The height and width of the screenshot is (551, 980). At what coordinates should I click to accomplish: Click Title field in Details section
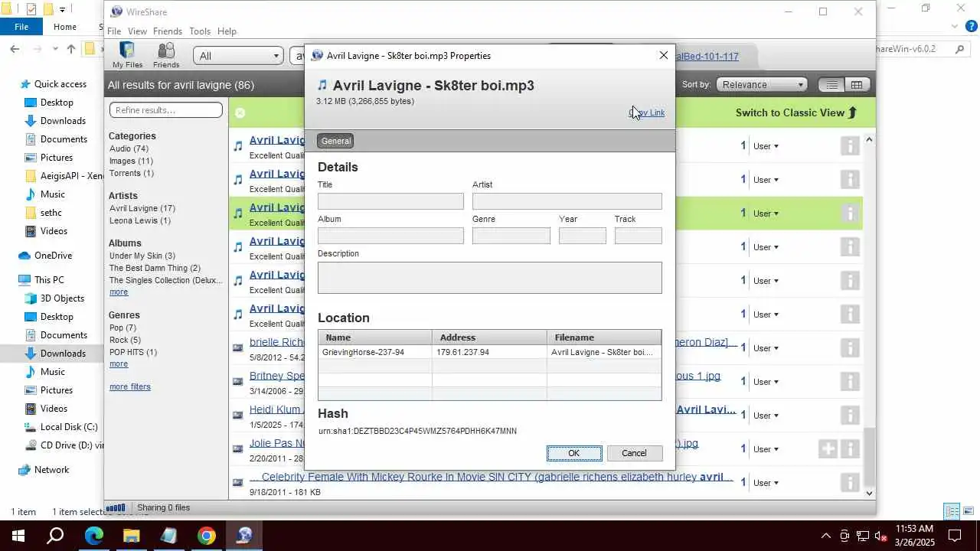(x=390, y=201)
